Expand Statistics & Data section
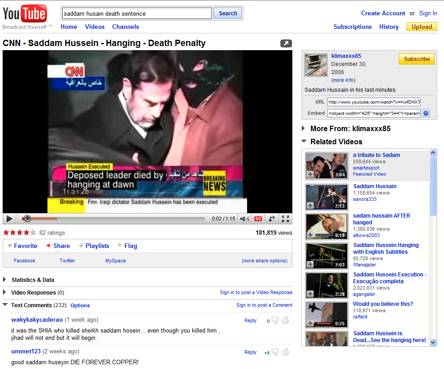This screenshot has height=369, width=444. [x=5, y=279]
